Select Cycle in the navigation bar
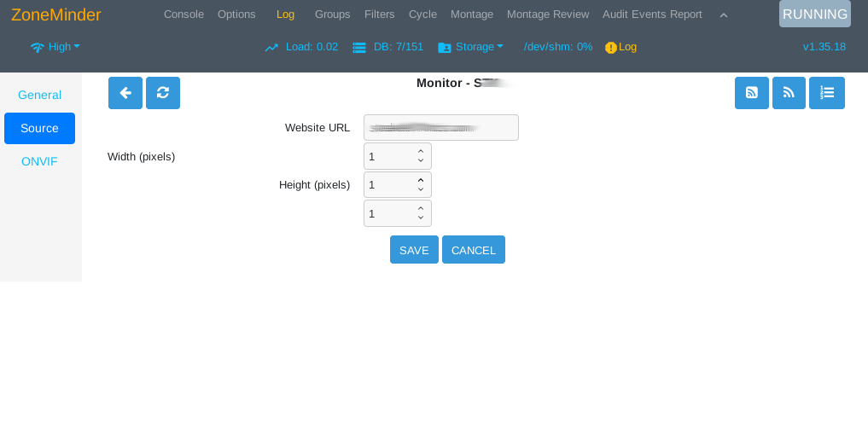This screenshot has width=868, height=447. pos(423,15)
